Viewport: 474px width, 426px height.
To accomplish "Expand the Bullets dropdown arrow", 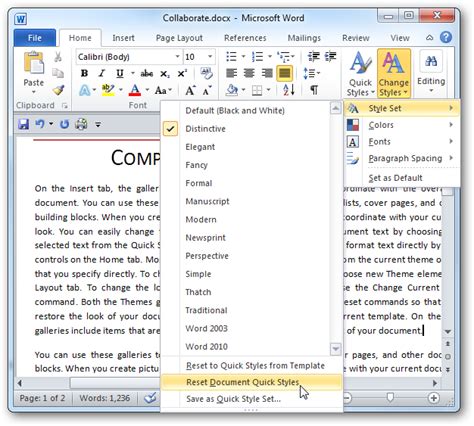I will [244, 57].
